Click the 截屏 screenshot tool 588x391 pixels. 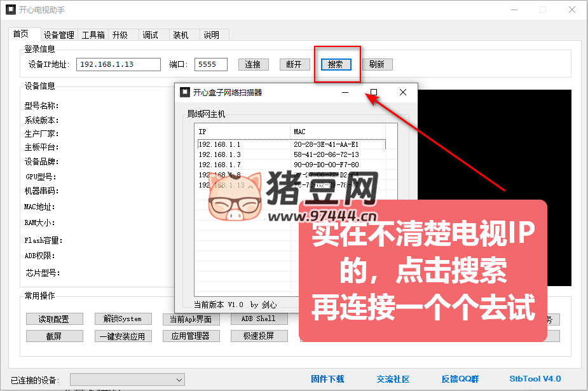54,336
